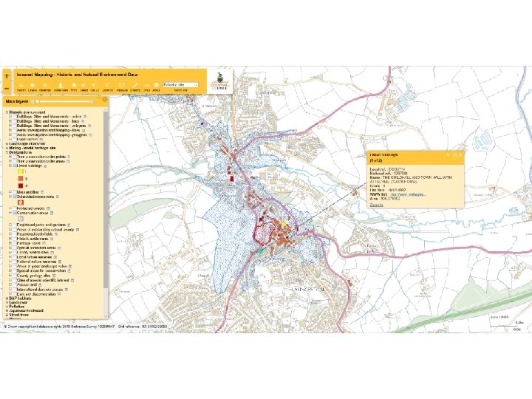Click dark red listed building swatch
532x399 pixels.
tap(21, 185)
